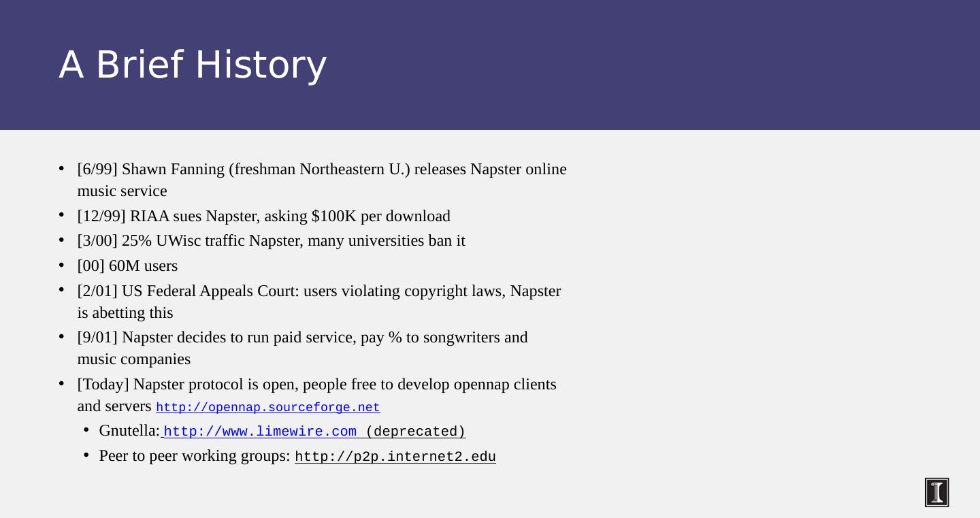Click the Illinois block I logo
980x518 pixels.
[x=936, y=492]
